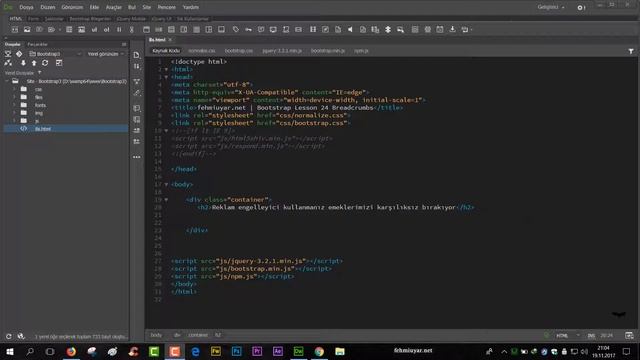Insert an audio element via speaker icon
The height and width of the screenshot is (360, 640).
(350, 29)
